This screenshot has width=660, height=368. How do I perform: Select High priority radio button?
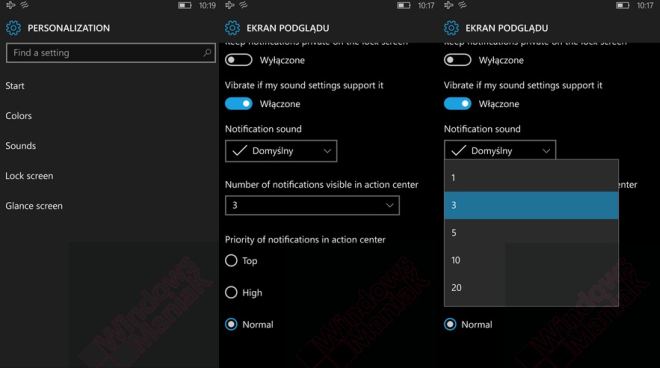pyautogui.click(x=231, y=292)
